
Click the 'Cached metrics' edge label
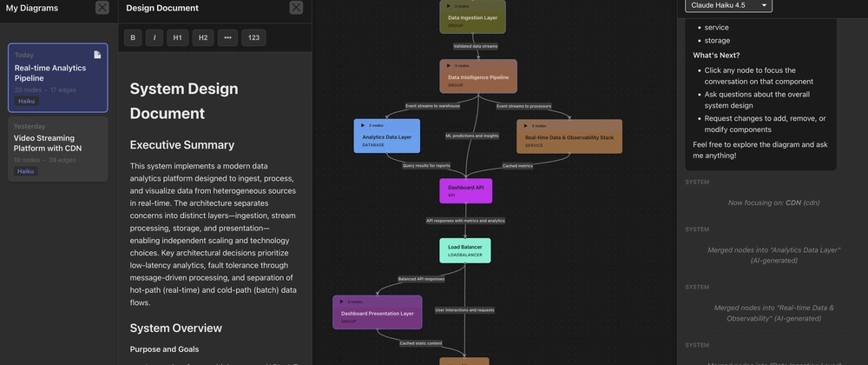coord(517,166)
